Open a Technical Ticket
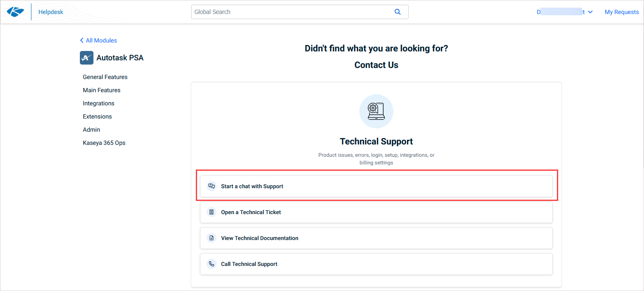The width and height of the screenshot is (644, 291). [251, 212]
